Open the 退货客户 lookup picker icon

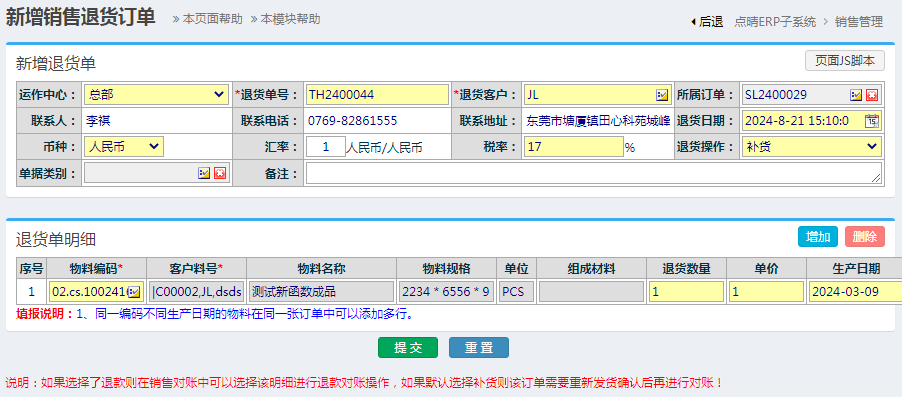(x=662, y=95)
